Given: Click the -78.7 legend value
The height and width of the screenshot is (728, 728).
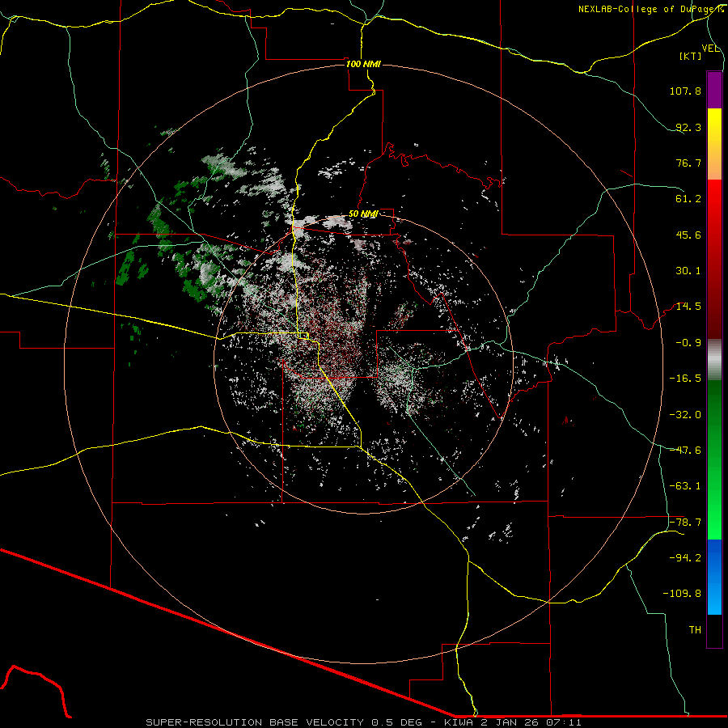Looking at the screenshot, I should point(685,523).
